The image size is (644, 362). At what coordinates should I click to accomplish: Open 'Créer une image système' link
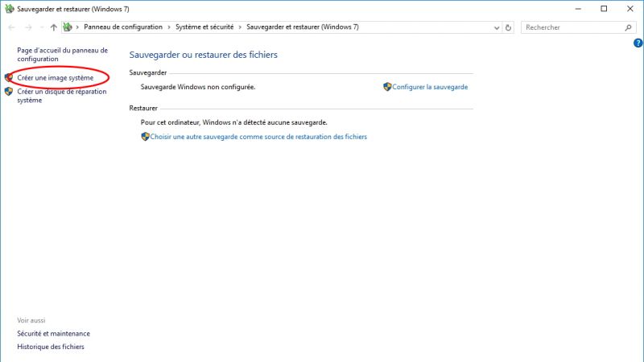[x=55, y=78]
